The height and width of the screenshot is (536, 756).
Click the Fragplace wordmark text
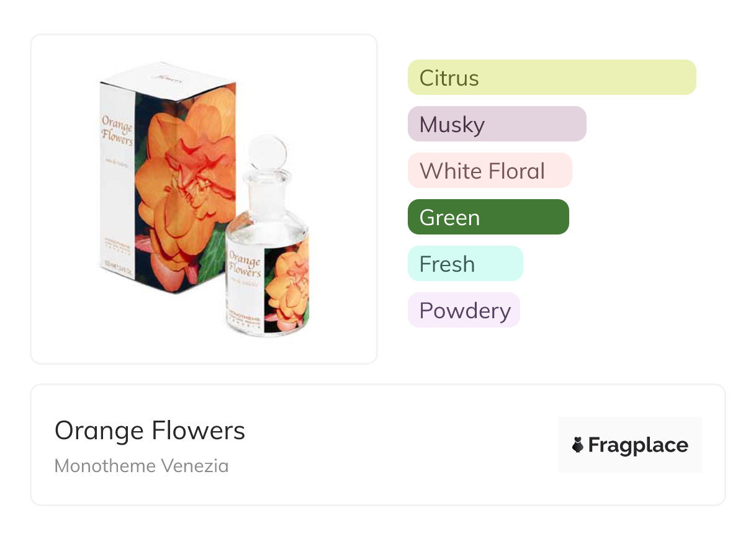(x=638, y=445)
